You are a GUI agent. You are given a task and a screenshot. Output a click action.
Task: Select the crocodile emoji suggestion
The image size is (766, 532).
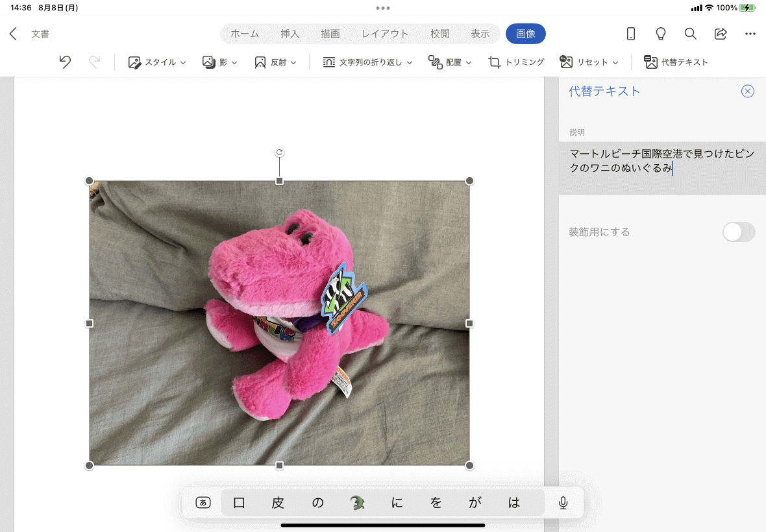pyautogui.click(x=358, y=503)
